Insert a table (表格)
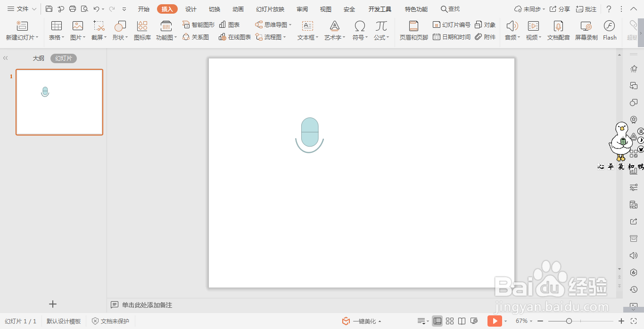The image size is (644, 329). tap(57, 31)
